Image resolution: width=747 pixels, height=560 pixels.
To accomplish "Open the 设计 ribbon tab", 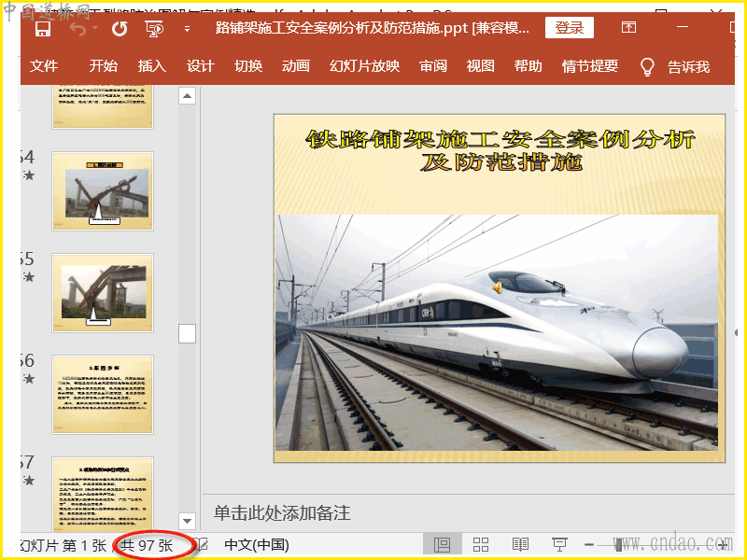I will 200,65.
